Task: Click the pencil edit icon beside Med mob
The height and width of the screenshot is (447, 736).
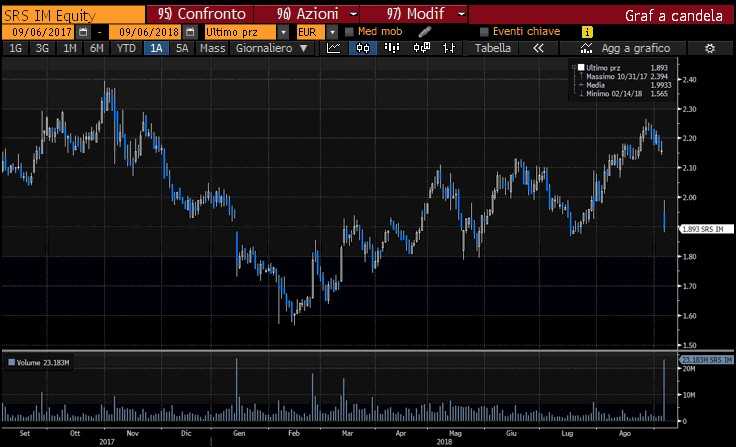Action: click(x=424, y=32)
